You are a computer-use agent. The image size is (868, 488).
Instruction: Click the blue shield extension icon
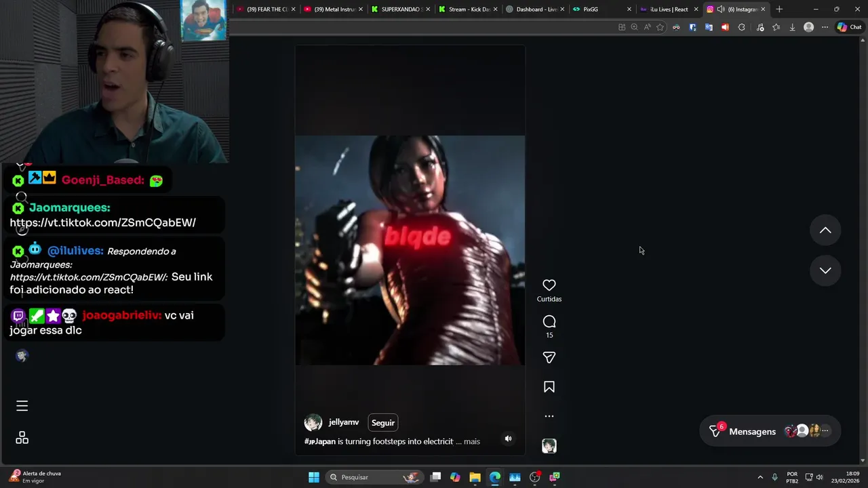(692, 27)
